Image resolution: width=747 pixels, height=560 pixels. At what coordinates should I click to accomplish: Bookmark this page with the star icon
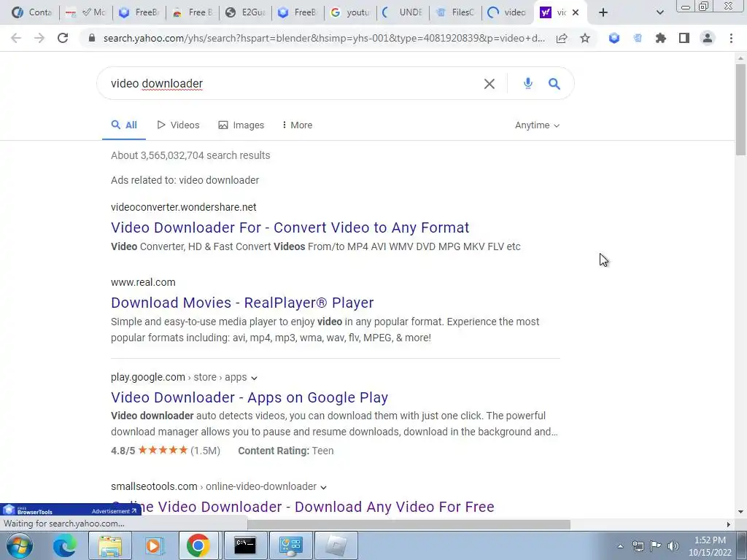coord(585,38)
